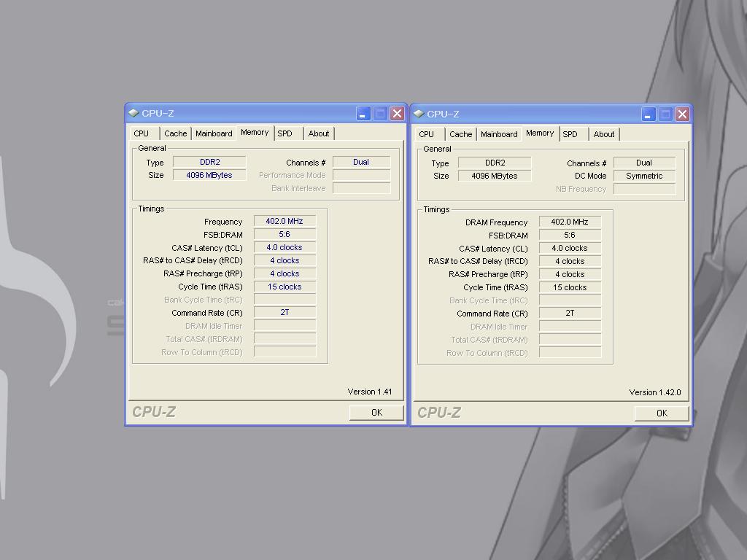Click the empty NB Frequency field
The image size is (747, 560).
[645, 190]
